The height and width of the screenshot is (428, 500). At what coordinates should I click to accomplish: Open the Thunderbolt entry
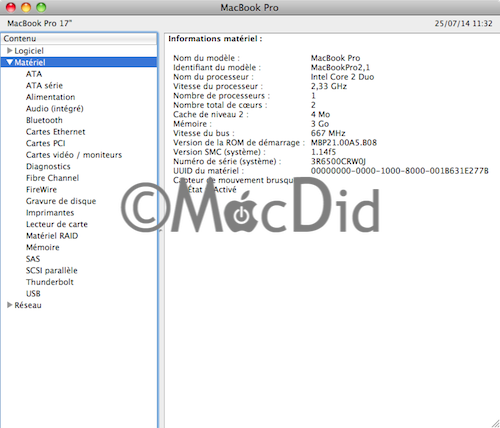coord(50,282)
